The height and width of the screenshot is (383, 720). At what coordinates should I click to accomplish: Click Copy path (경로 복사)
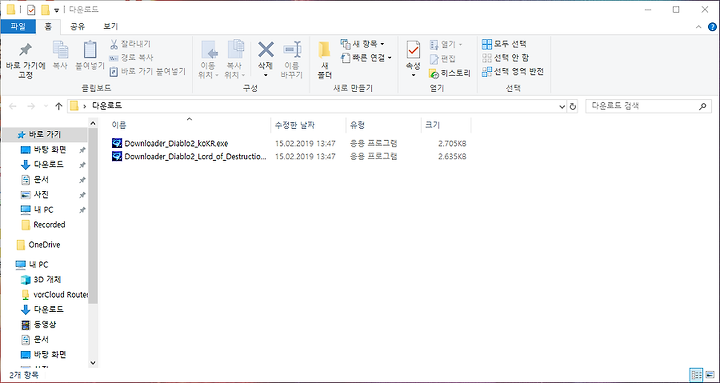click(x=131, y=58)
